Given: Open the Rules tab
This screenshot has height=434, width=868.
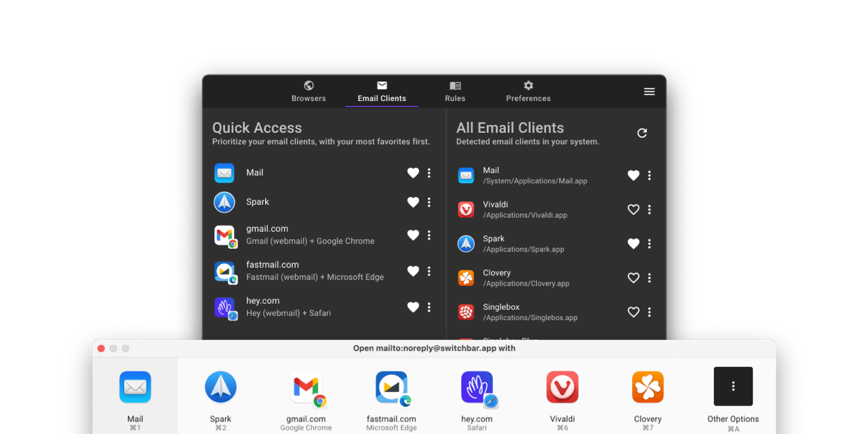Looking at the screenshot, I should (x=455, y=92).
